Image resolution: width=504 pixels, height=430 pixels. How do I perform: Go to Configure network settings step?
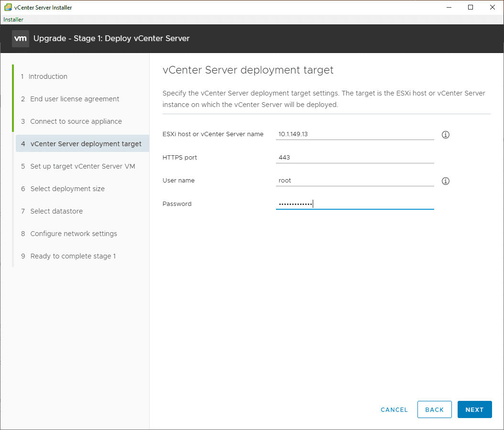tap(74, 234)
